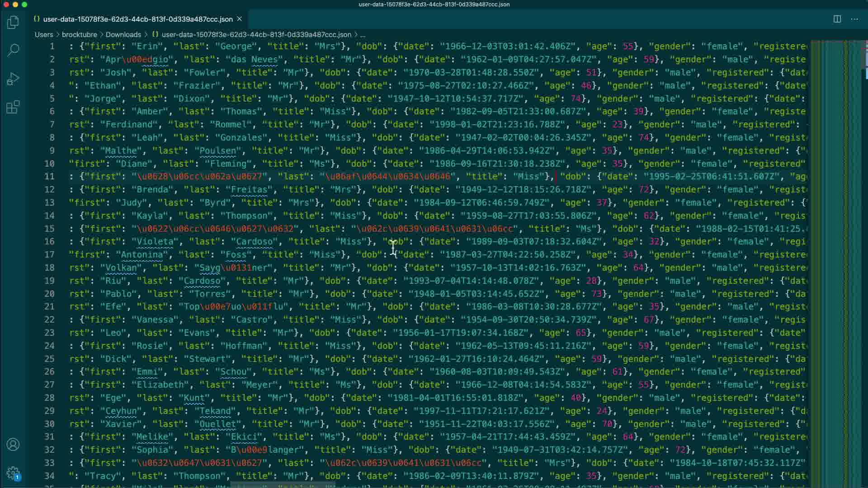Open the Search view icon

tap(13, 50)
